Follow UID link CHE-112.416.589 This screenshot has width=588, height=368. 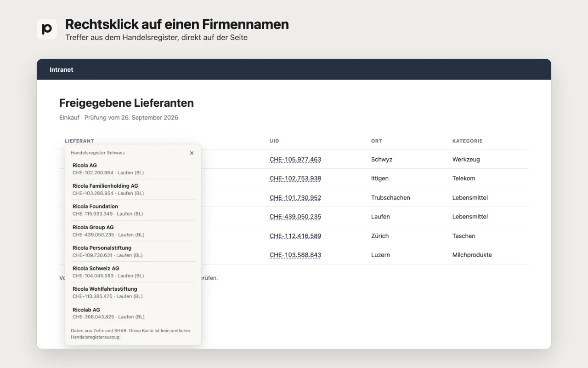[x=295, y=236]
